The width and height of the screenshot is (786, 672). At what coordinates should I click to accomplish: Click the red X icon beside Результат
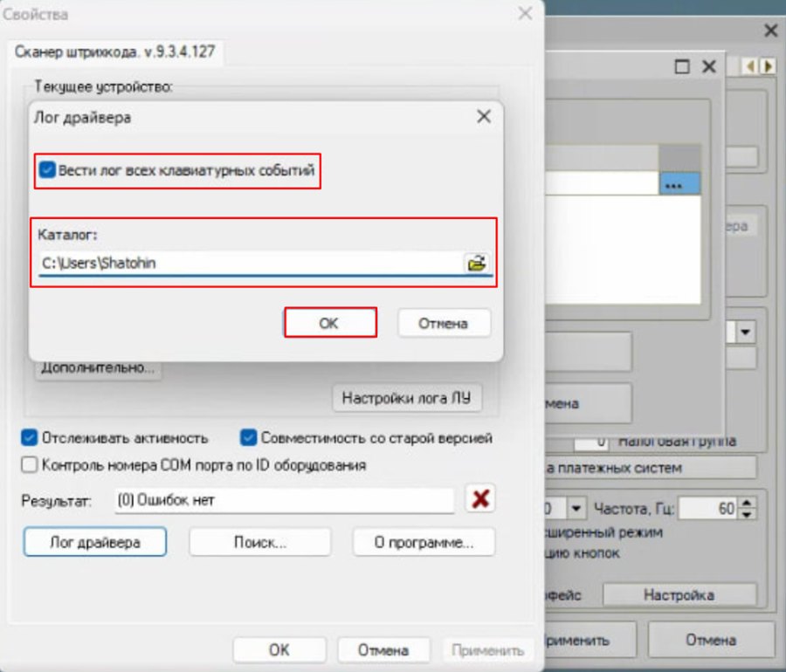point(480,498)
